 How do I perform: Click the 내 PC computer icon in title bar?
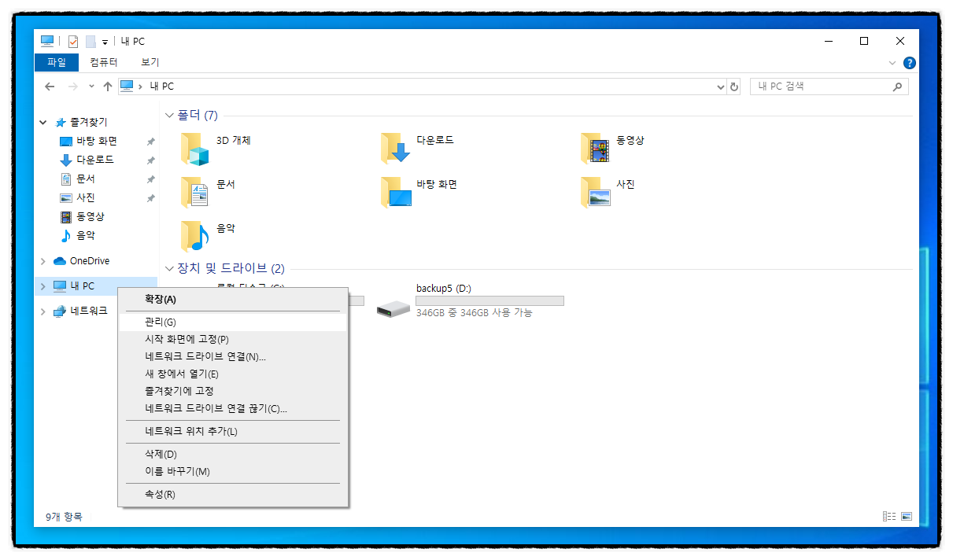[x=47, y=41]
